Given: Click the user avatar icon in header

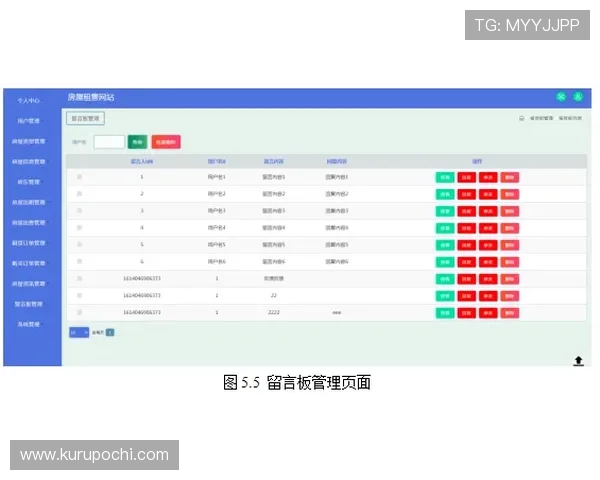Looking at the screenshot, I should pyautogui.click(x=578, y=97).
